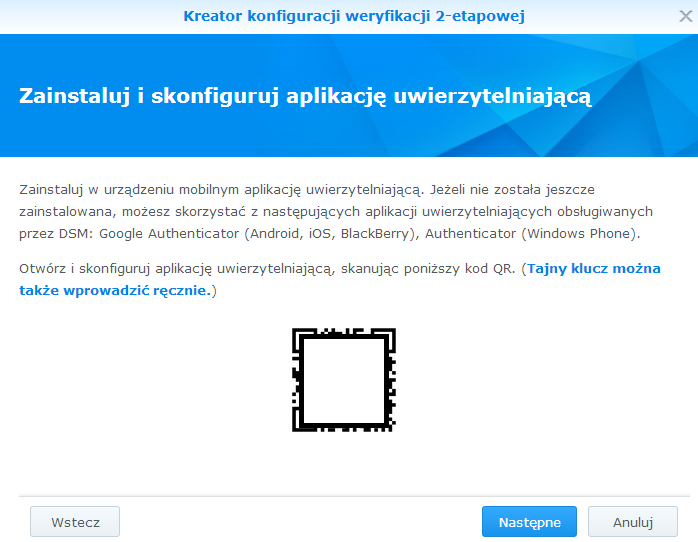
Task: Click the Następne button
Action: (529, 522)
